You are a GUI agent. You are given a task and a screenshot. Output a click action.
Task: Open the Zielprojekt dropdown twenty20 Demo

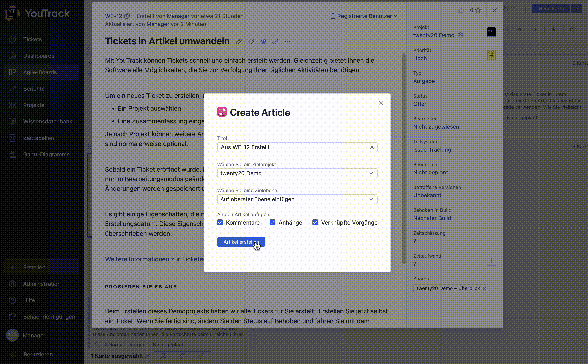(297, 173)
